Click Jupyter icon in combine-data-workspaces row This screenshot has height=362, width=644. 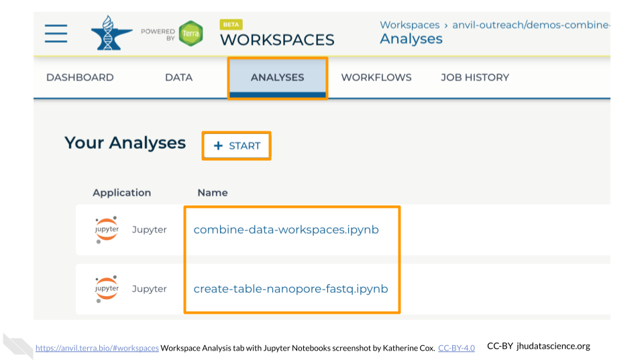coord(107,230)
